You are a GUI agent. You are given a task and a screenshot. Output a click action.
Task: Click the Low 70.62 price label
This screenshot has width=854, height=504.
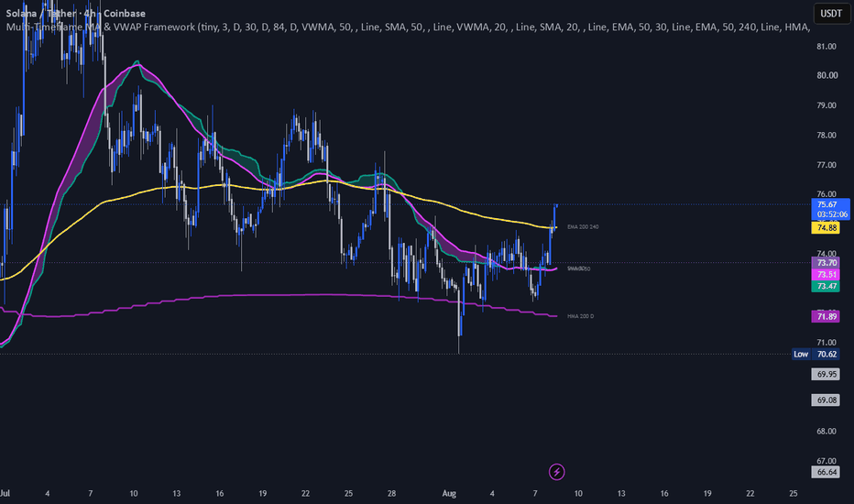coord(816,354)
